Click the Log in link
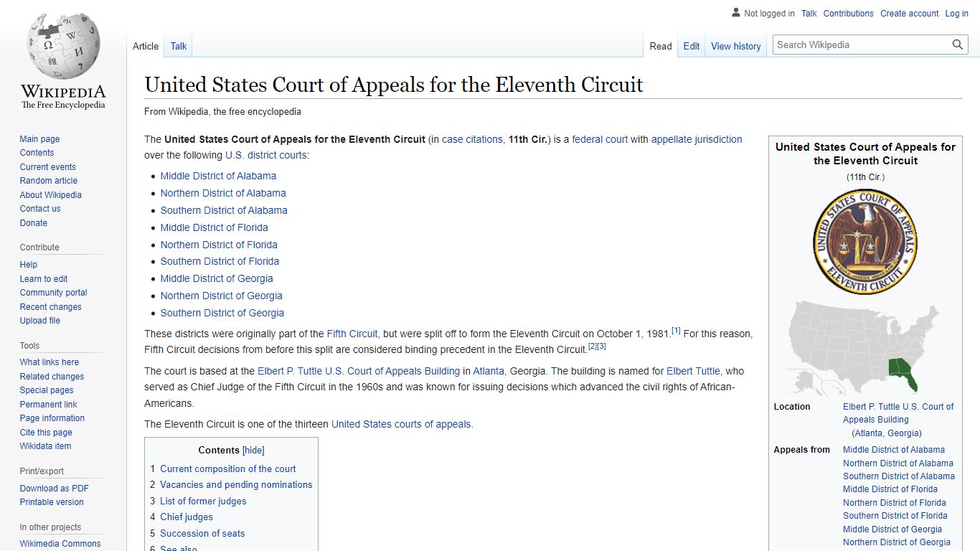The width and height of the screenshot is (980, 551). pyautogui.click(x=957, y=14)
